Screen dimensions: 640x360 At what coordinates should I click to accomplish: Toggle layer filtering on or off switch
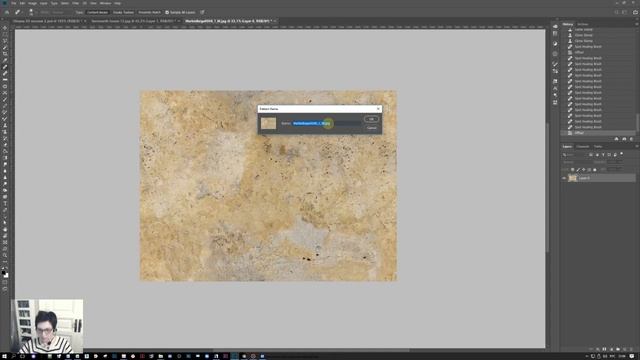pyautogui.click(x=622, y=154)
